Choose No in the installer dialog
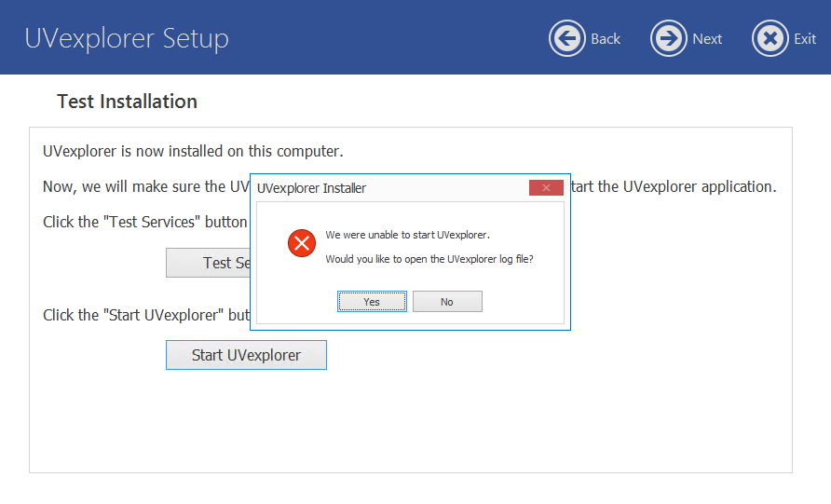Image resolution: width=831 pixels, height=504 pixels. [x=447, y=302]
